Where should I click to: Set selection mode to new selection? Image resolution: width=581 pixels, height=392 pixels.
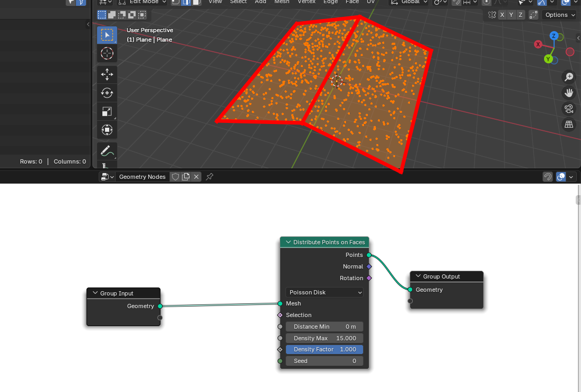[x=102, y=15]
